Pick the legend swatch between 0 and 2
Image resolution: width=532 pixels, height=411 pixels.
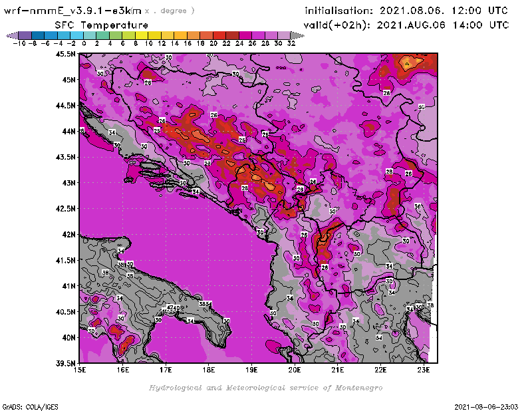90,35
